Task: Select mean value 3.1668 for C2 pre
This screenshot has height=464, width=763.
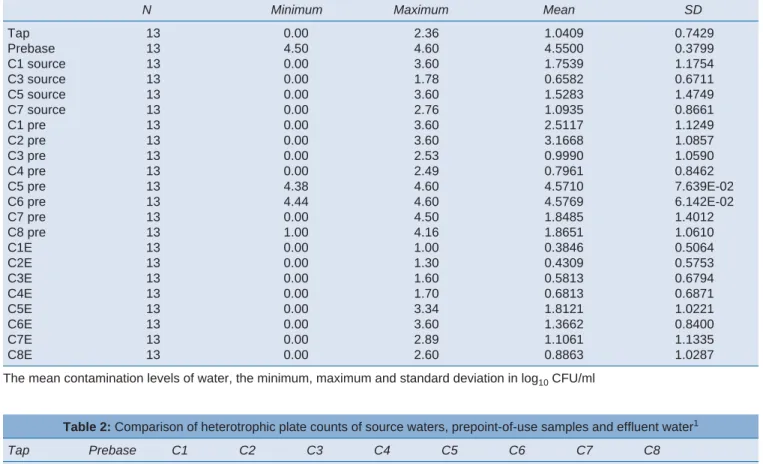Action: point(564,141)
